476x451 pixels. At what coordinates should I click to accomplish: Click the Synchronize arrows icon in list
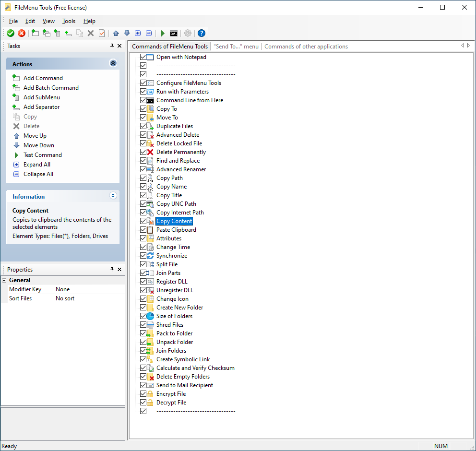(x=150, y=256)
